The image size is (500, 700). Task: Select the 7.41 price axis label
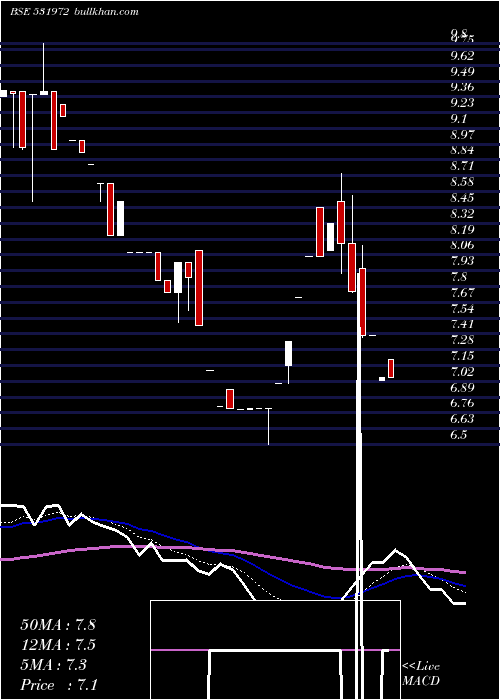(462, 324)
